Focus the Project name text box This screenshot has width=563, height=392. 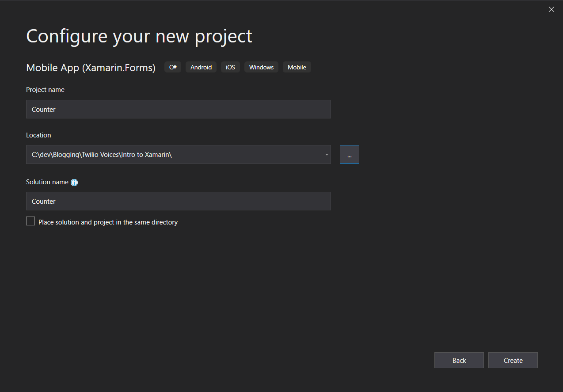[178, 109]
